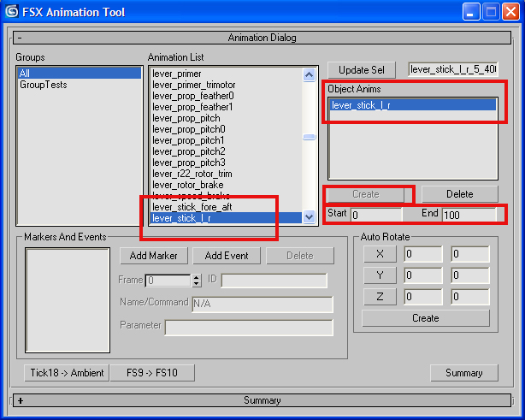The width and height of the screenshot is (525, 420).
Task: Click the ID input field
Action: coord(274,281)
